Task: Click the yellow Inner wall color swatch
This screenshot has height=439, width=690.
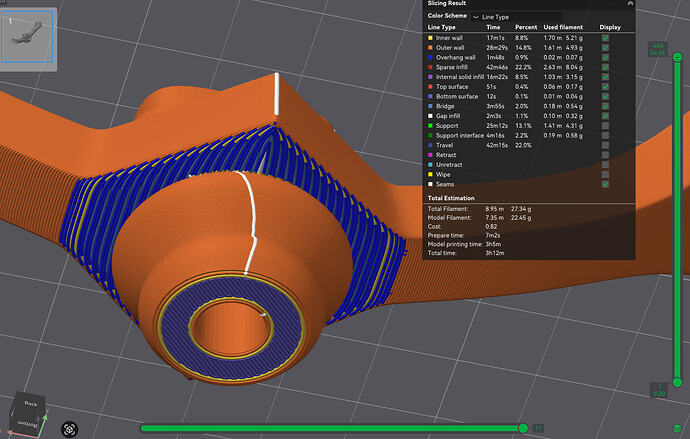Action: [430, 38]
